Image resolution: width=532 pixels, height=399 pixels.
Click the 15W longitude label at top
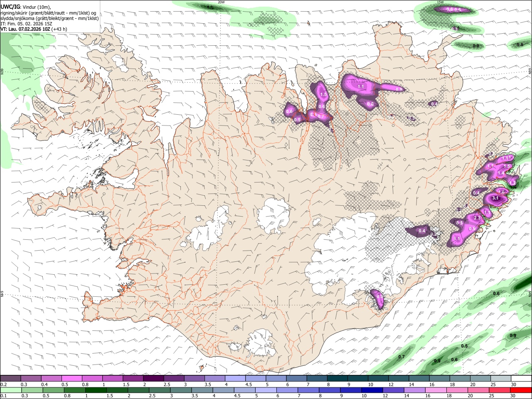coord(441,2)
